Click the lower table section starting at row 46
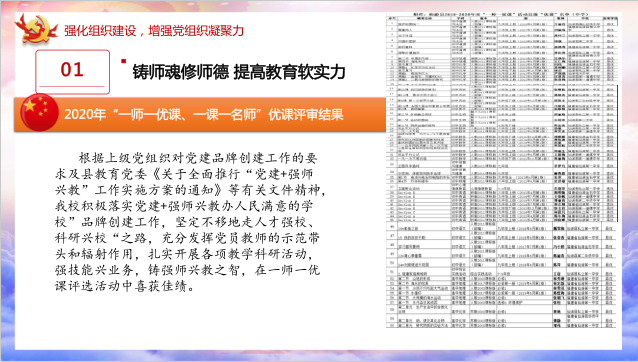The image size is (638, 362). [x=502, y=275]
